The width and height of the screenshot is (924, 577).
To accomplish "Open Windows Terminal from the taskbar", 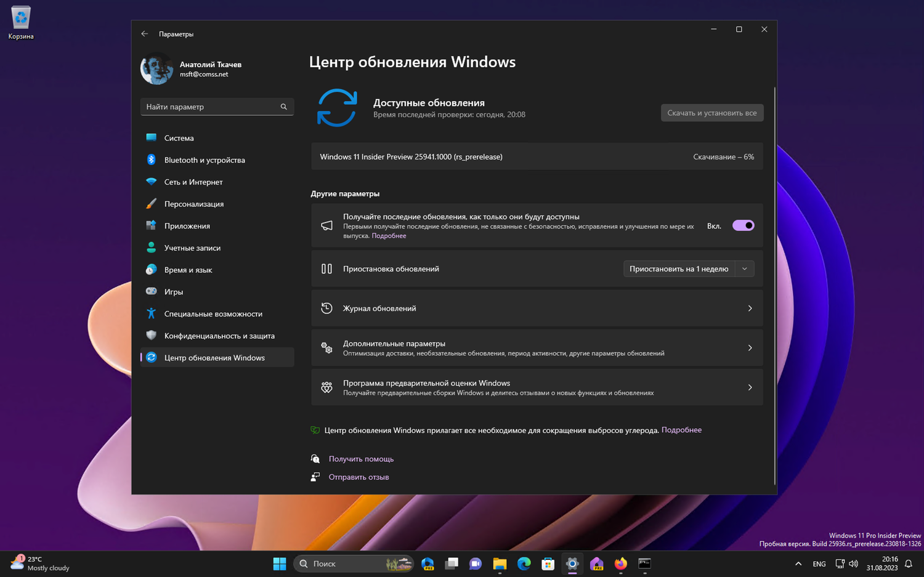I will click(644, 563).
